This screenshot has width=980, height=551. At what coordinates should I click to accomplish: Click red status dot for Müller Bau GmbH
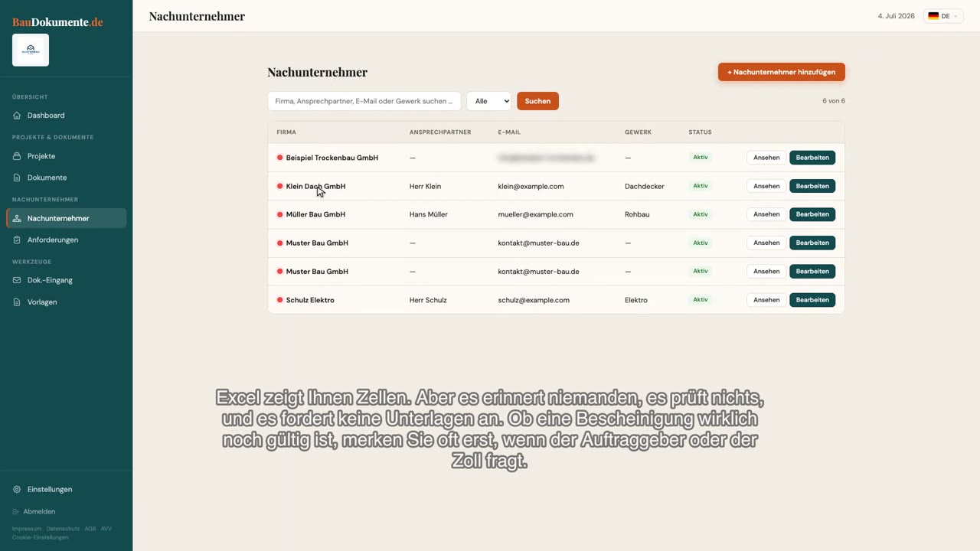point(279,214)
